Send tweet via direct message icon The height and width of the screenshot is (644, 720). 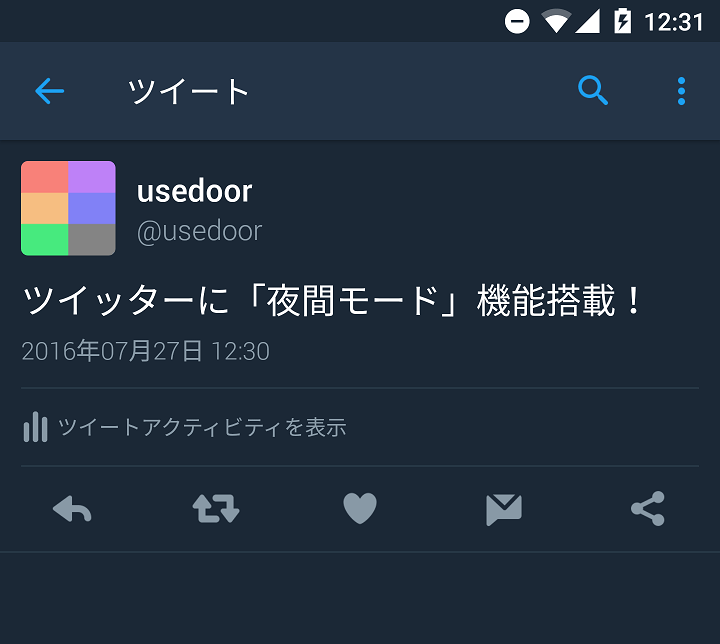(x=504, y=509)
